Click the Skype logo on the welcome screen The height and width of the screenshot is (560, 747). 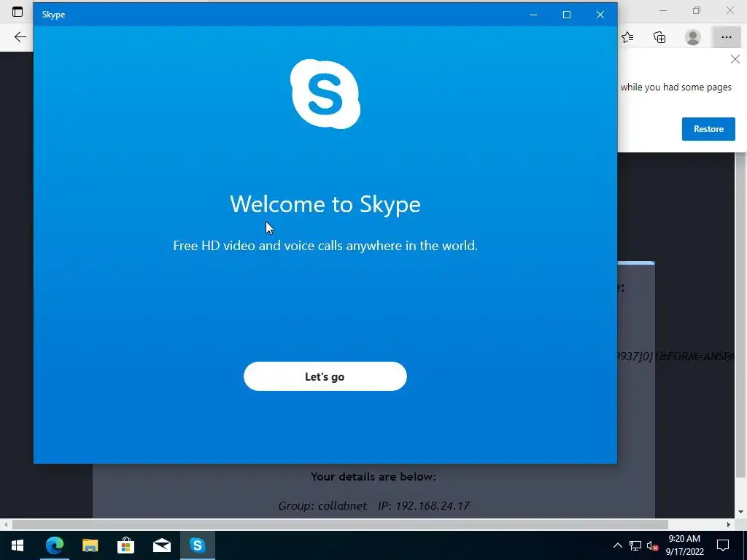pos(325,94)
